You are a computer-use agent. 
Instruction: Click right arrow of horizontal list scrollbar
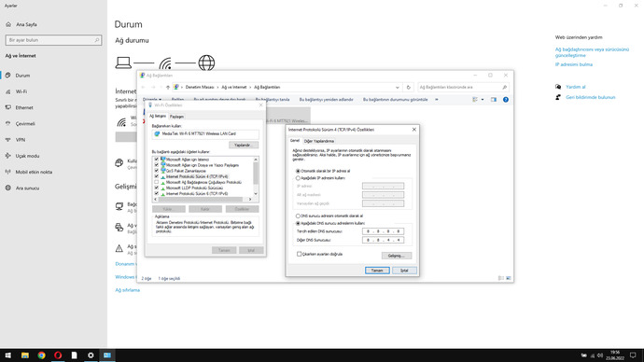[x=250, y=200]
